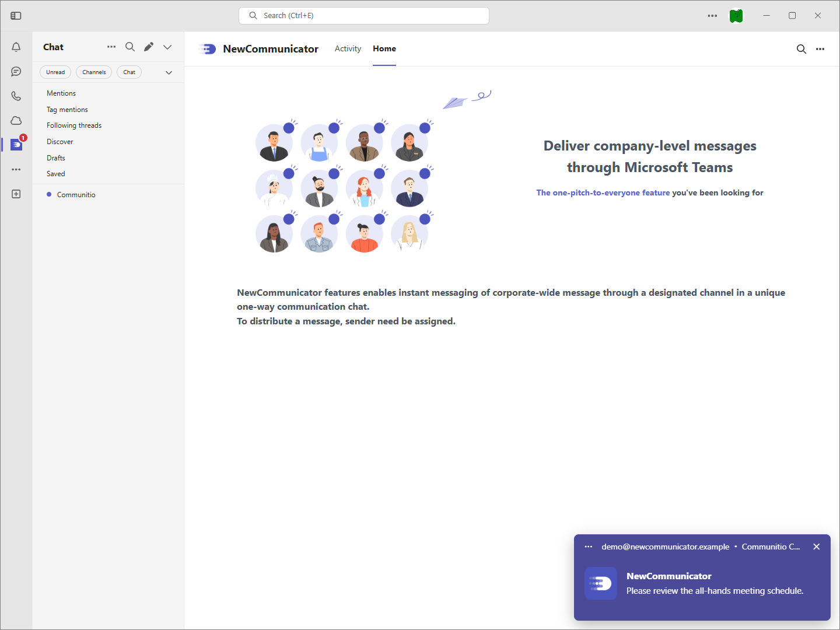Viewport: 840px width, 630px height.
Task: Click the NewCommunicator app logo in header
Action: [x=207, y=49]
